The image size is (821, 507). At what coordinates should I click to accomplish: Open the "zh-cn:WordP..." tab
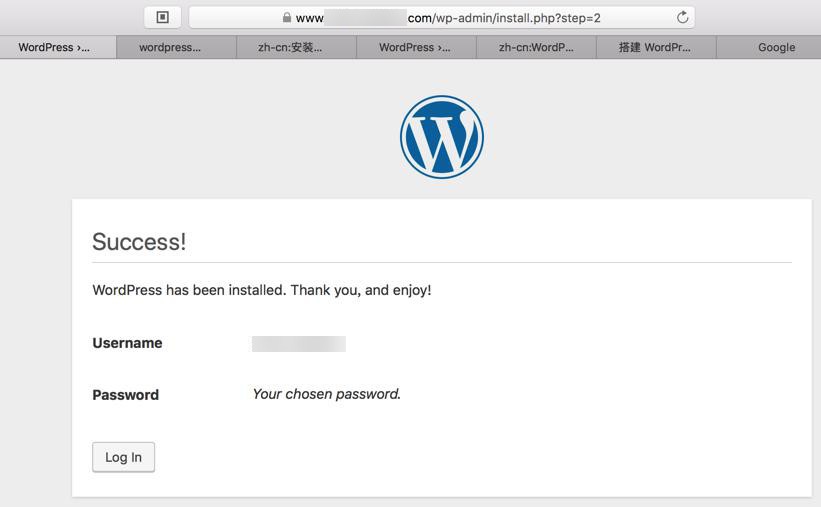coord(536,47)
